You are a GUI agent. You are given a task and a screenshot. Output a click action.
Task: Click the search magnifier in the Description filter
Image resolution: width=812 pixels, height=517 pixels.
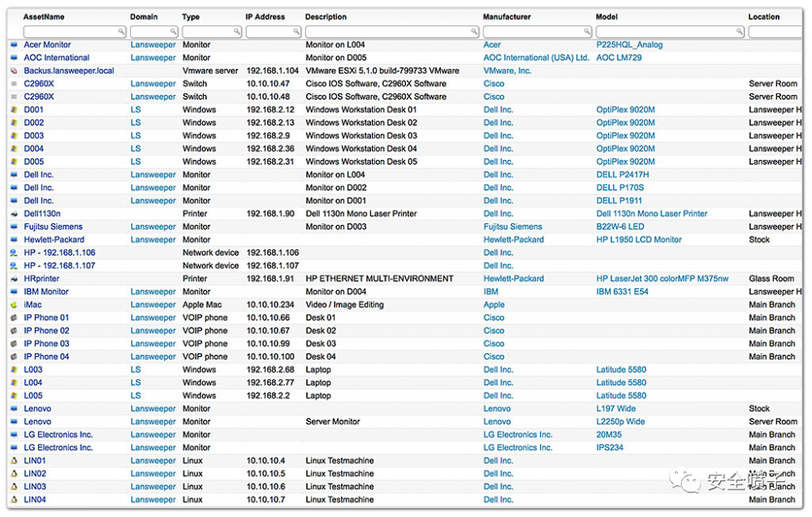(x=474, y=32)
